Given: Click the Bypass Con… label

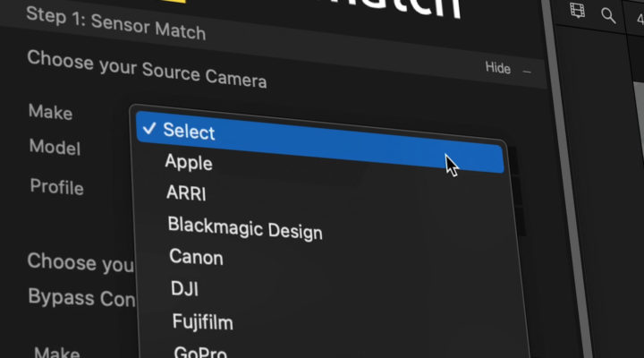Looking at the screenshot, I should 81,297.
